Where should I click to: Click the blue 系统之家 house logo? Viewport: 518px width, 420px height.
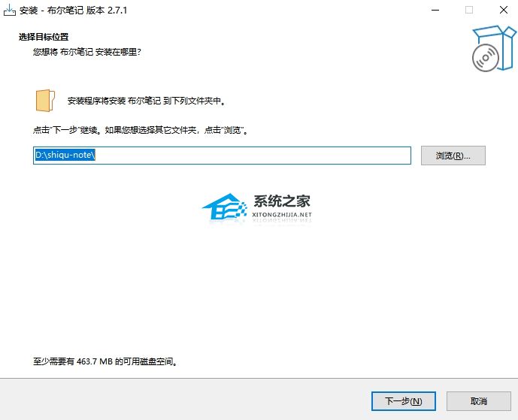pos(224,207)
